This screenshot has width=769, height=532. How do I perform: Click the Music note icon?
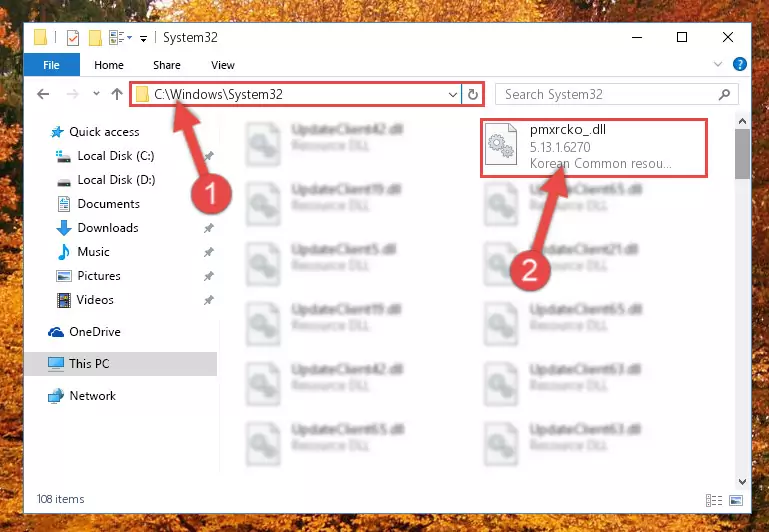point(64,252)
